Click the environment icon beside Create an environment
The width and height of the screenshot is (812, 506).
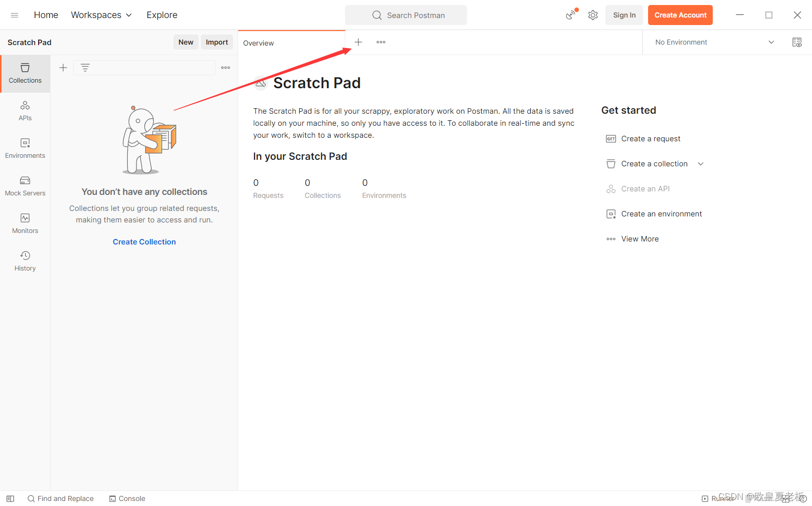coord(611,214)
